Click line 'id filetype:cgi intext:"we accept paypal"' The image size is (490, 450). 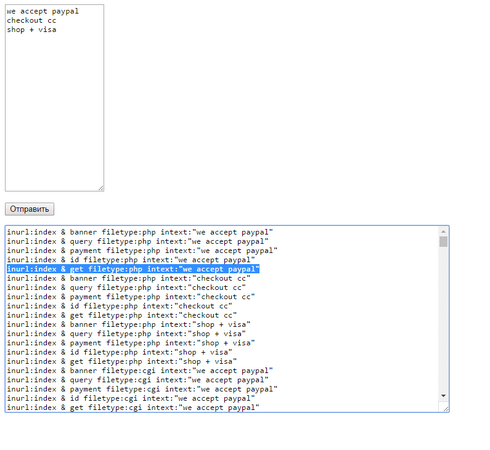(131, 398)
